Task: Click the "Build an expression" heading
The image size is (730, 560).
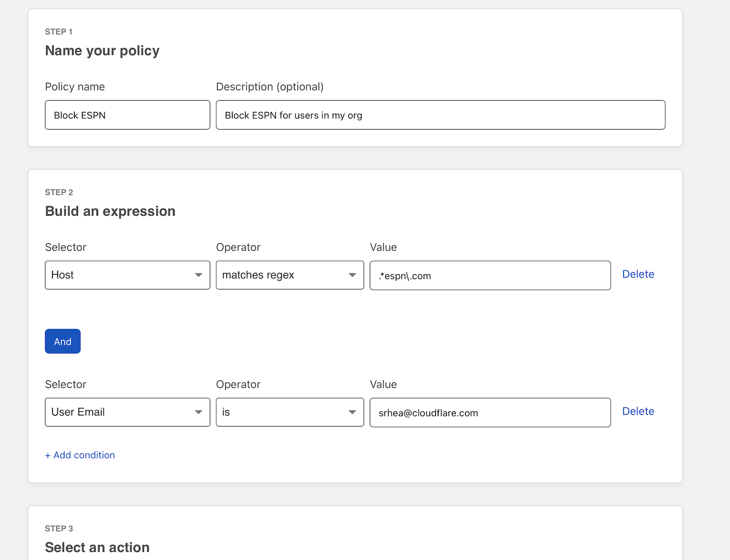Action: coord(110,211)
